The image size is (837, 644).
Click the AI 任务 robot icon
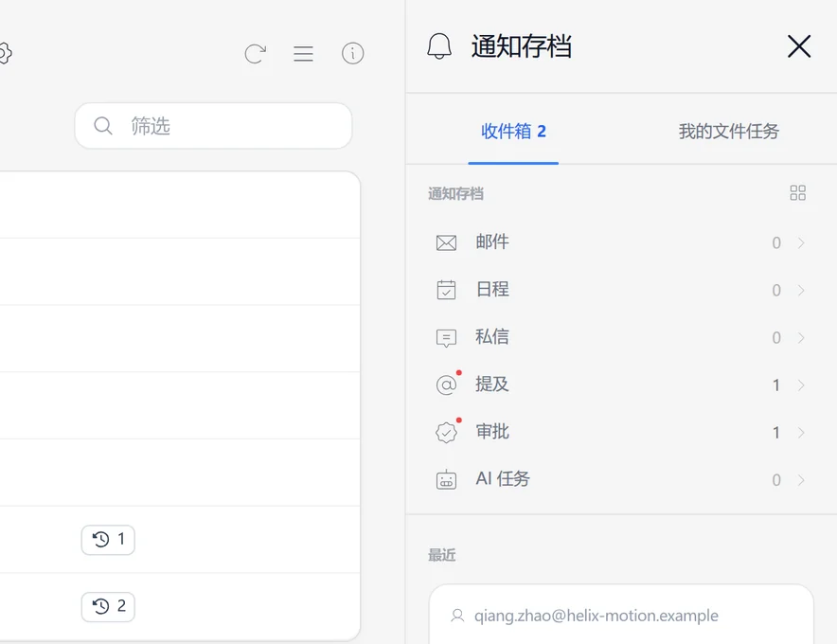tap(446, 480)
